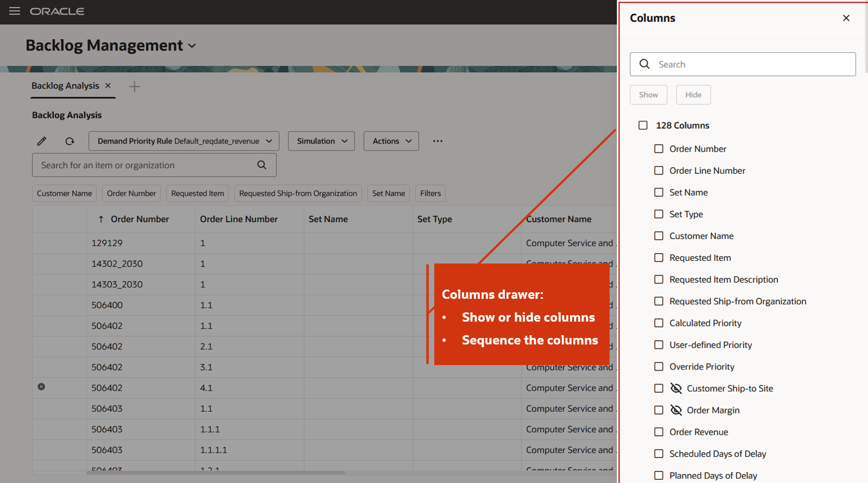Click the Show button in Columns drawer
868x483 pixels.
tap(649, 95)
